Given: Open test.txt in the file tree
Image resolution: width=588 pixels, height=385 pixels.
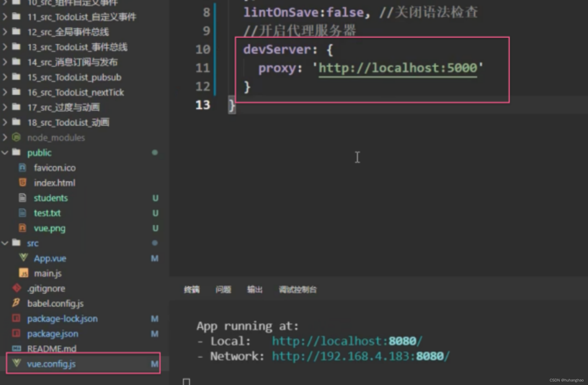Looking at the screenshot, I should pos(47,213).
